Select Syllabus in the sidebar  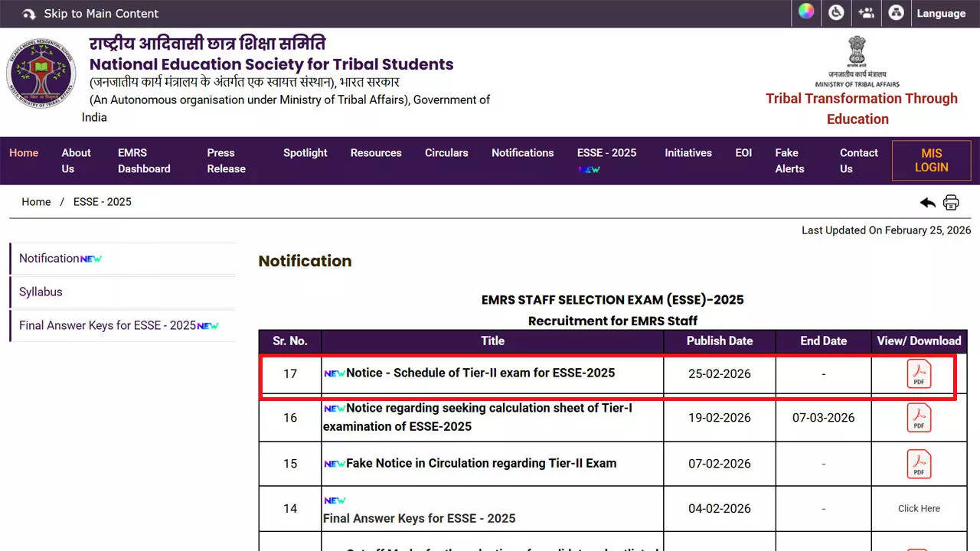(x=40, y=292)
